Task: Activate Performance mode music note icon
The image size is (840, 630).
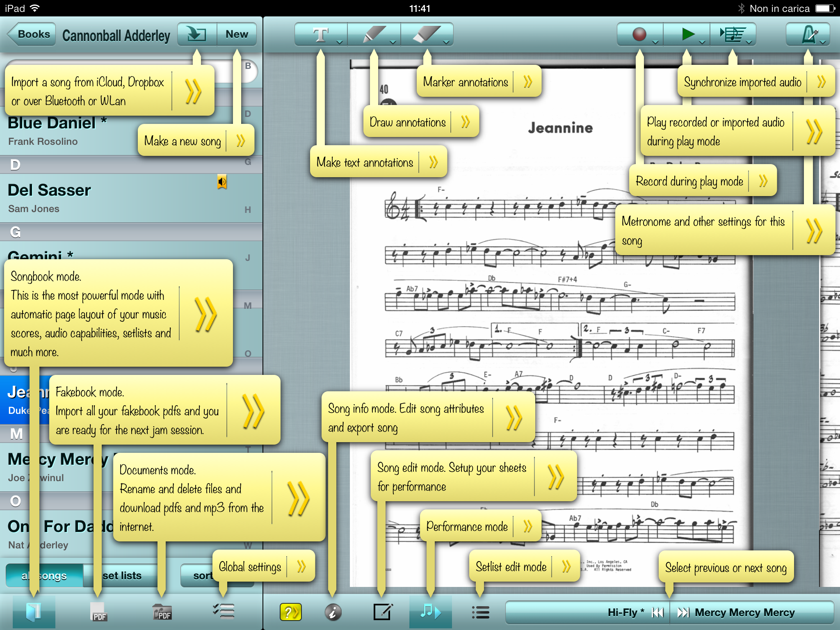Action: click(430, 612)
